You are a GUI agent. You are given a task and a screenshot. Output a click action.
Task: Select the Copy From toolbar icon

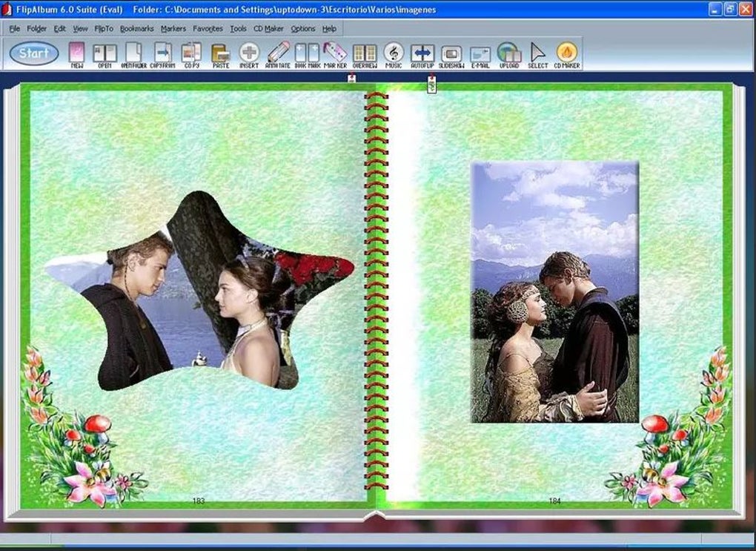(162, 55)
